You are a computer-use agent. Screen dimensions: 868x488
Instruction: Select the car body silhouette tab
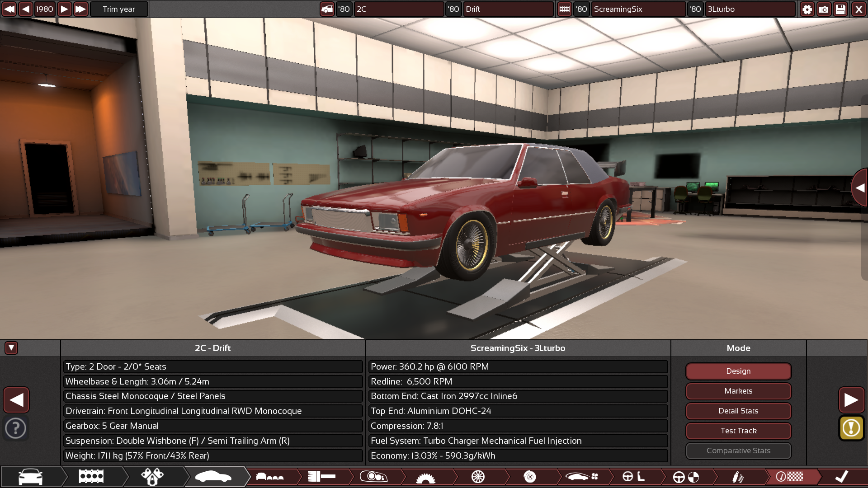pos(213,477)
